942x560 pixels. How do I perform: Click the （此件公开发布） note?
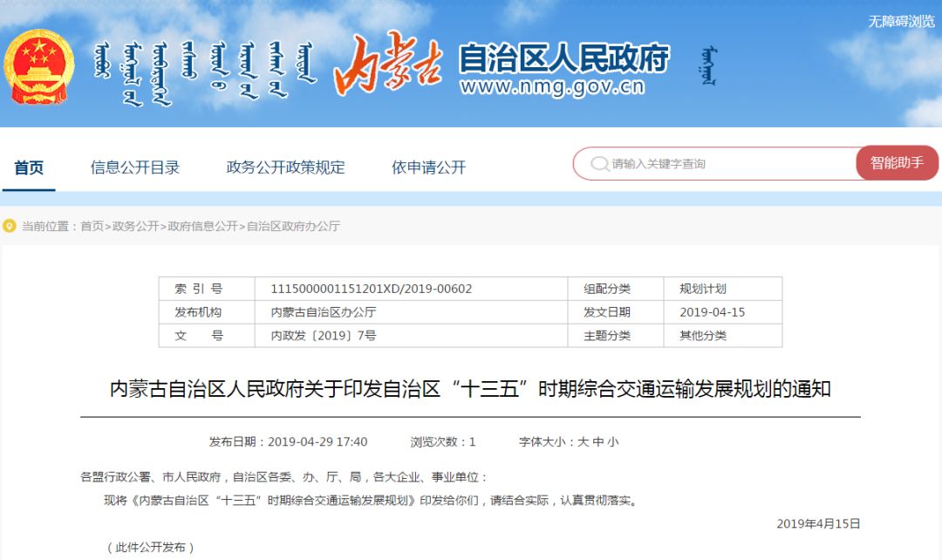pos(150,547)
